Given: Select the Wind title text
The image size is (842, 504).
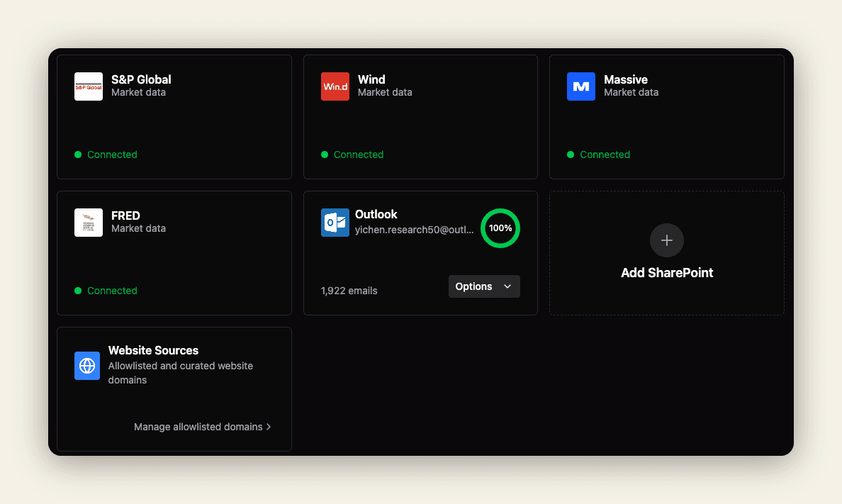Looking at the screenshot, I should pos(371,79).
